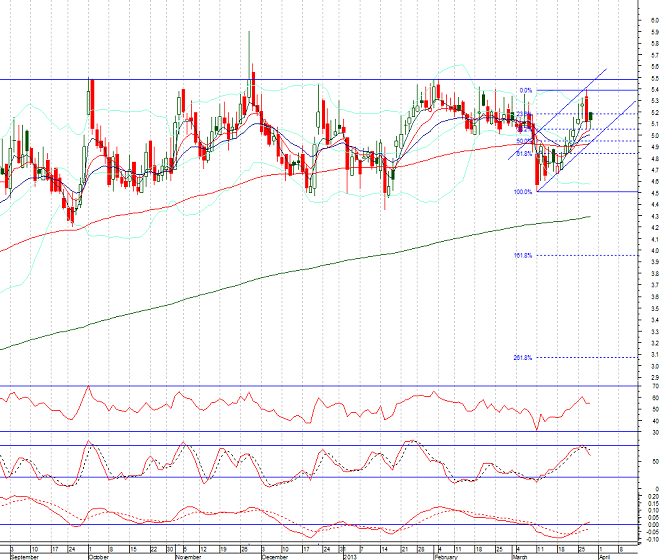The image size is (660, 560).
Task: Select the 161.8% Fibonacci extension label
Action: click(522, 256)
